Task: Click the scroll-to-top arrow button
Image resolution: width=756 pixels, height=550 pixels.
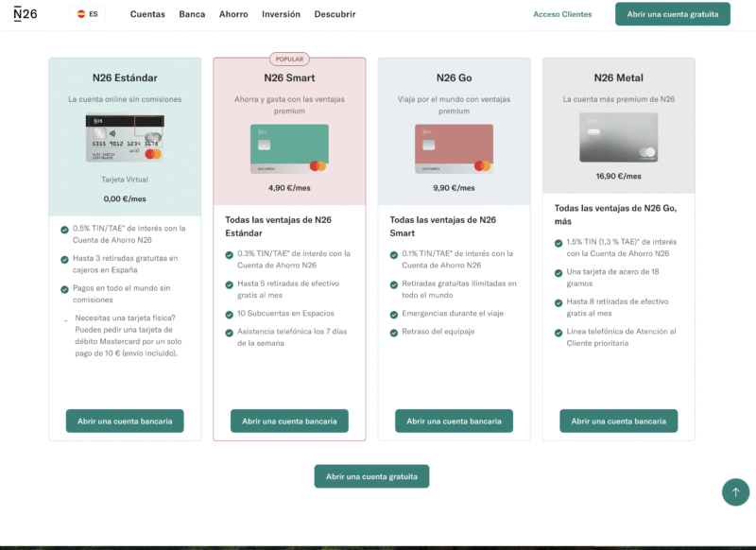Action: [x=735, y=492]
